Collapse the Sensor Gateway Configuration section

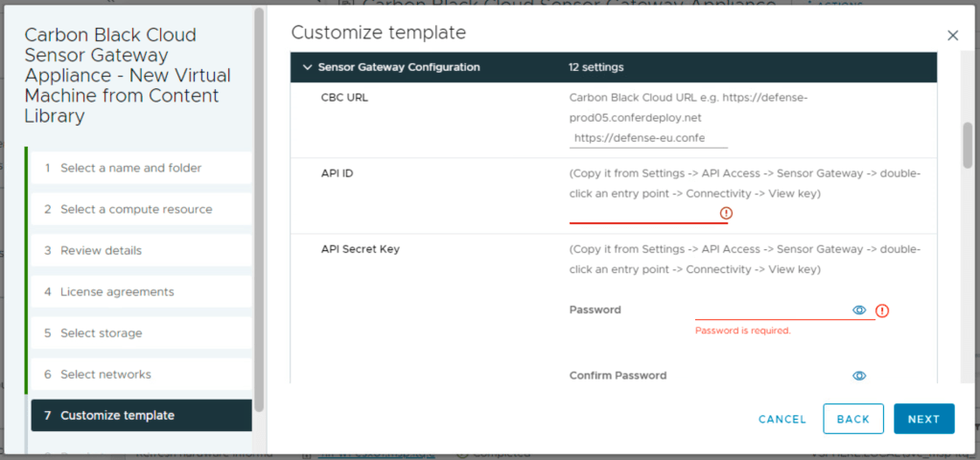[x=307, y=68]
